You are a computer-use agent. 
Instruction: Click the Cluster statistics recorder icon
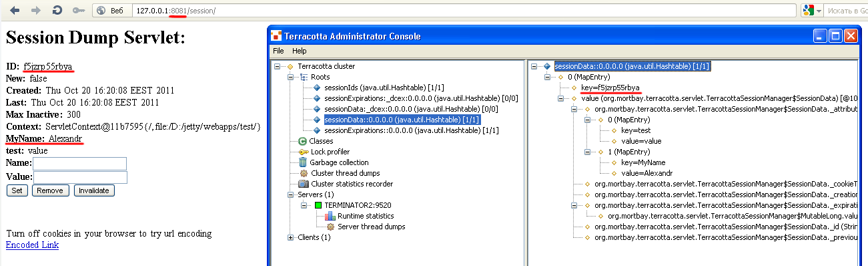304,184
